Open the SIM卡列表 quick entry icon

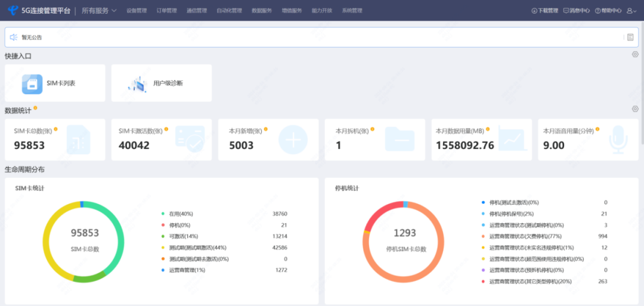32,84
